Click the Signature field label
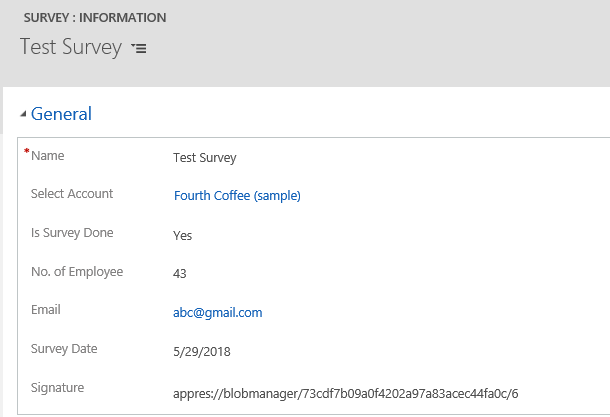The image size is (610, 417). (58, 388)
